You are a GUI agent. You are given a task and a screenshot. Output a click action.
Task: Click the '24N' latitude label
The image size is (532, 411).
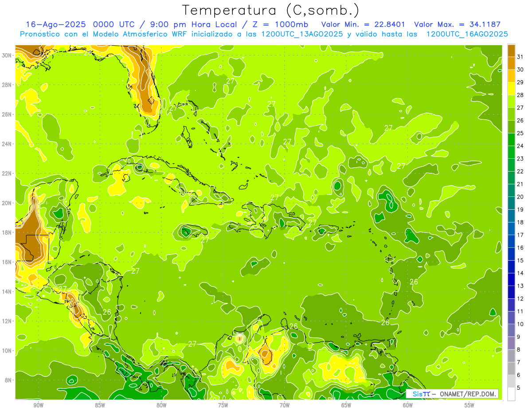pyautogui.click(x=7, y=144)
